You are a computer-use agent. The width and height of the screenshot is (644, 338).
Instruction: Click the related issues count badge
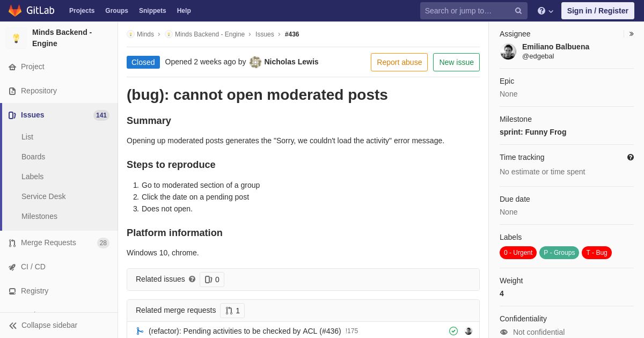(x=212, y=280)
